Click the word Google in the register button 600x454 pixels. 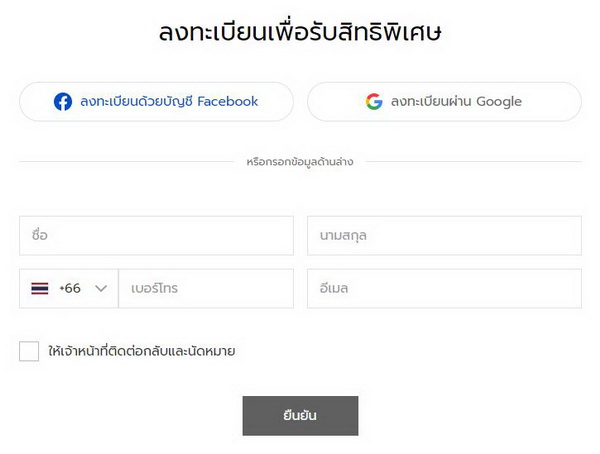coord(499,102)
